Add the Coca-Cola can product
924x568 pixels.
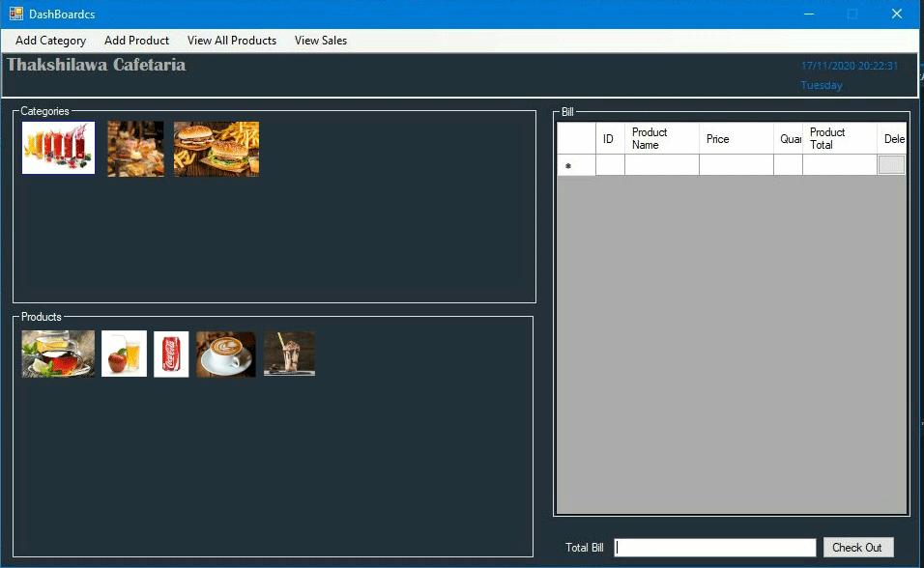[x=171, y=354]
